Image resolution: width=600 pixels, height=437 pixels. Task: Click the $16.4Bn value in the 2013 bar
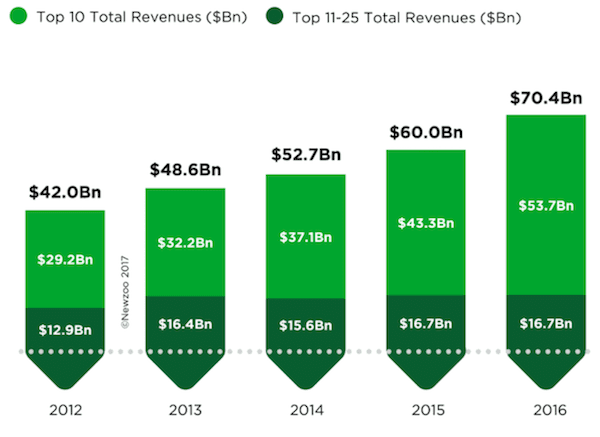pyautogui.click(x=185, y=324)
